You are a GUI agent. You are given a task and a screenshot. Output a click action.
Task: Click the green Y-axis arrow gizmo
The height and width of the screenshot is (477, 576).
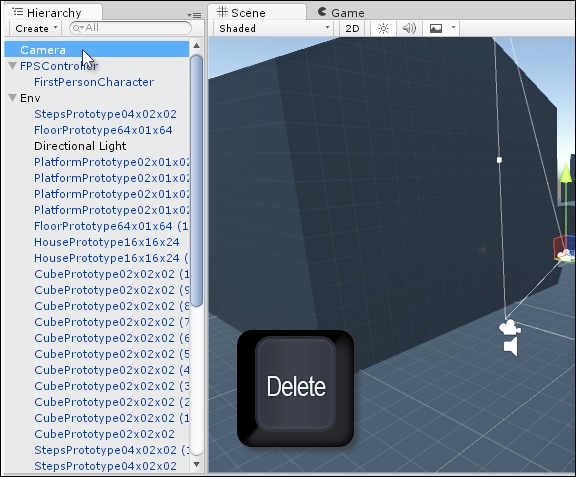pyautogui.click(x=566, y=173)
